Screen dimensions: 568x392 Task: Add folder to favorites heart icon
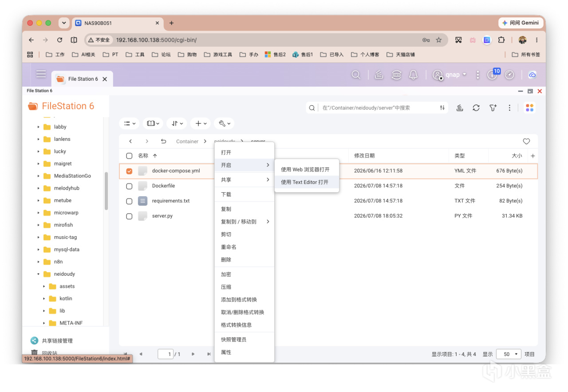[x=526, y=141]
